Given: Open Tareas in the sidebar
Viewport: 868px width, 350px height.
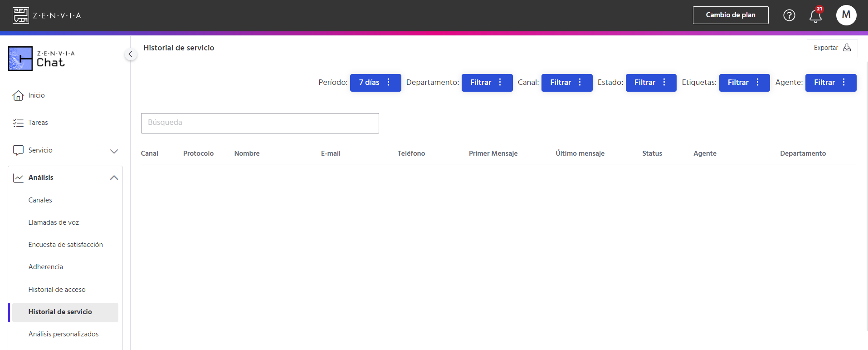Looking at the screenshot, I should click(x=38, y=123).
